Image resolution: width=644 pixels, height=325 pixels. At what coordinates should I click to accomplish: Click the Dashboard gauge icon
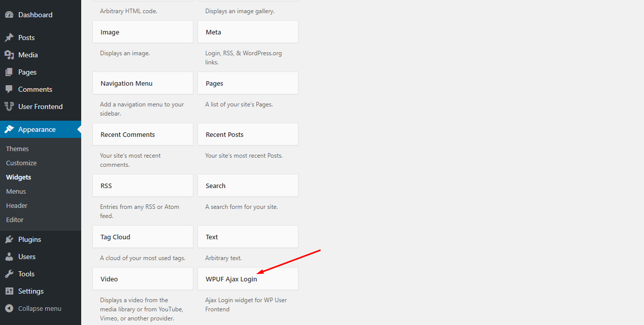(10, 14)
